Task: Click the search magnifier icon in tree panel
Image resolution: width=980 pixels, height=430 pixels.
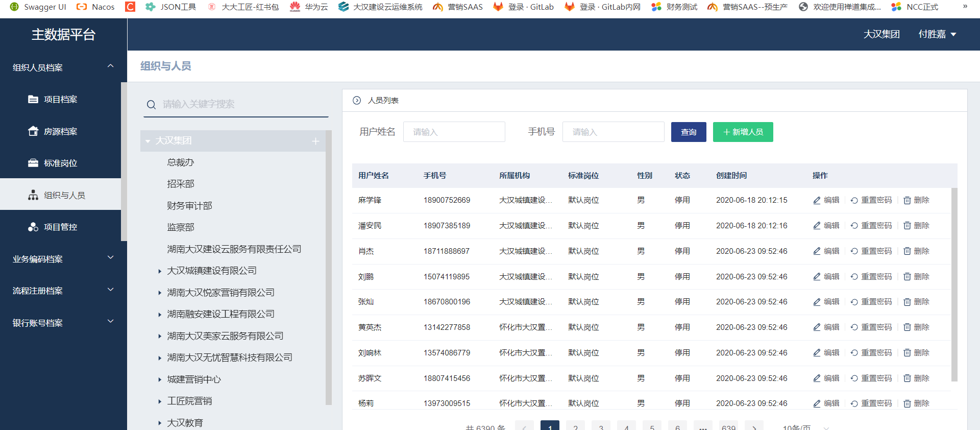Action: pyautogui.click(x=151, y=105)
